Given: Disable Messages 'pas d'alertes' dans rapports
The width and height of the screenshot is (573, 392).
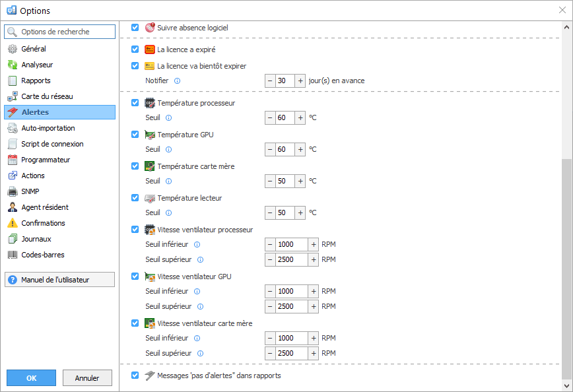Looking at the screenshot, I should [x=135, y=376].
